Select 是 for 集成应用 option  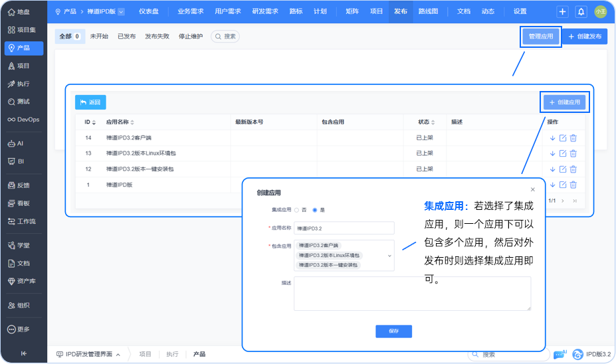(315, 210)
